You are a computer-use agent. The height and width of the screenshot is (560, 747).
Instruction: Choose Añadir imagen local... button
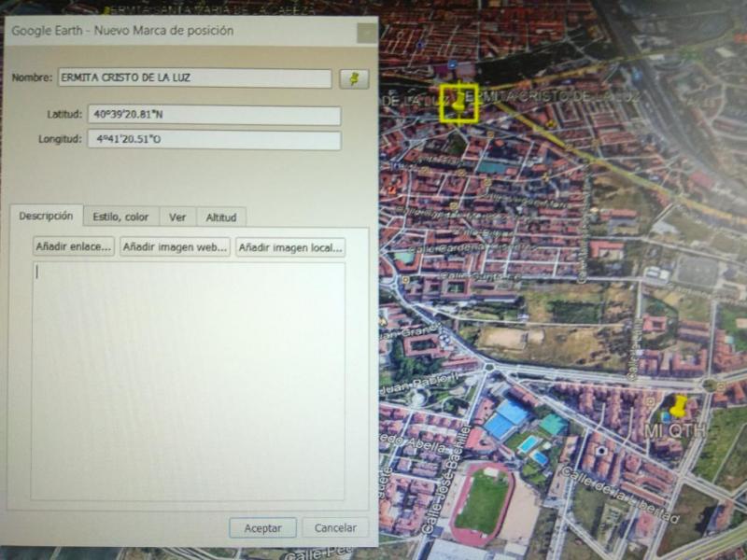pos(290,247)
